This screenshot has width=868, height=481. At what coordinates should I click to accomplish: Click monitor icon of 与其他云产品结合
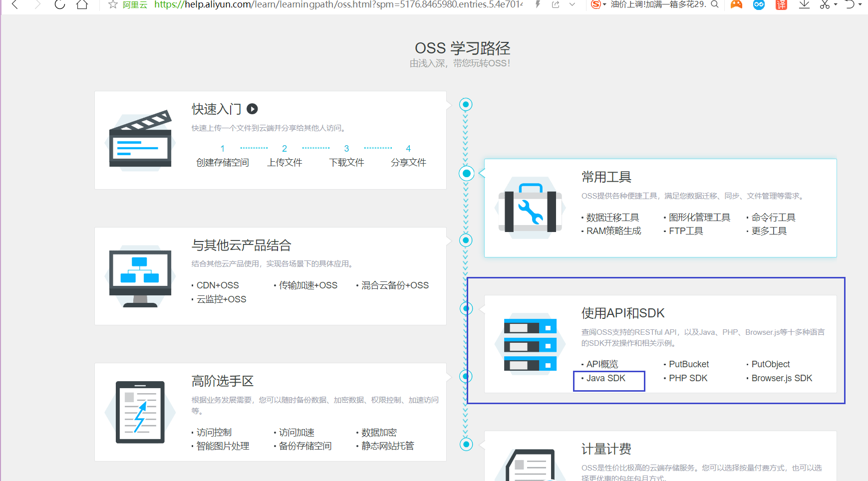pyautogui.click(x=140, y=277)
